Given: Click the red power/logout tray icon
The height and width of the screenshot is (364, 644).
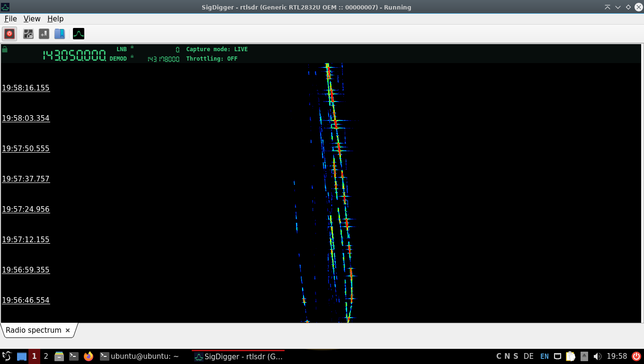Looking at the screenshot, I should pos(636,356).
